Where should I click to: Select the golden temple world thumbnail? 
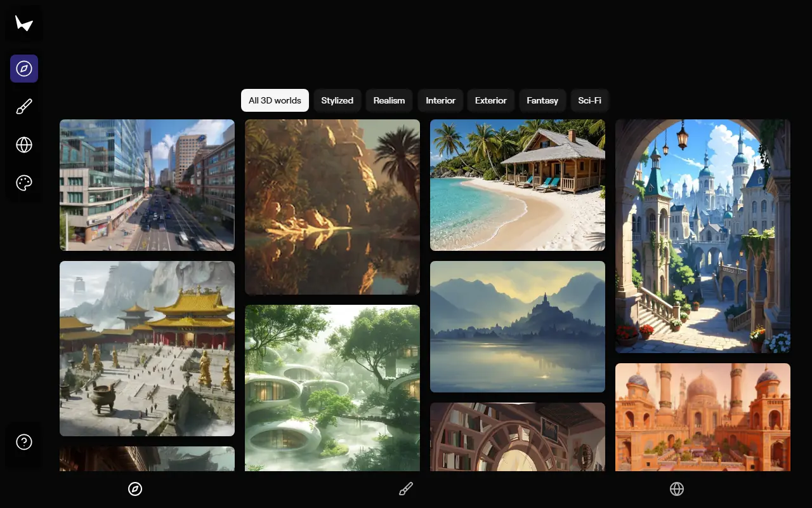pos(147,348)
